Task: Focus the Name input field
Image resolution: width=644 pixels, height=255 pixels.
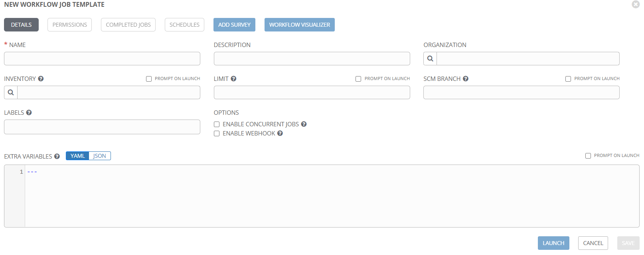Action: pyautogui.click(x=102, y=59)
